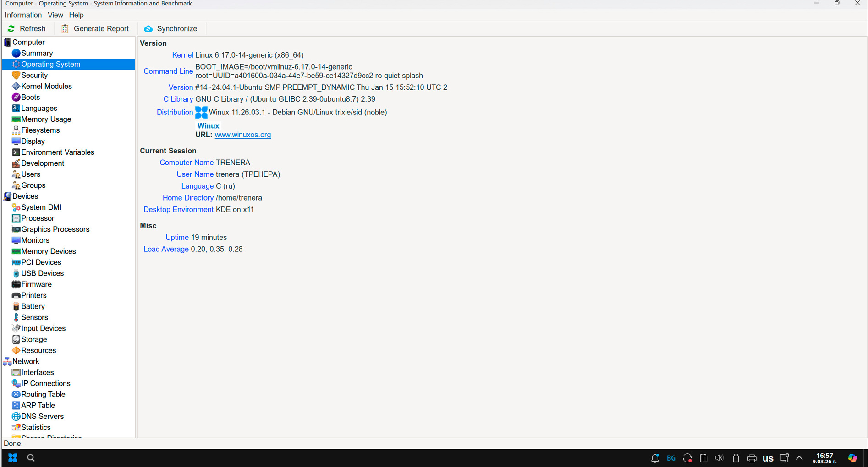868x467 pixels.
Task: Open the System DMI icon
Action: (16, 207)
